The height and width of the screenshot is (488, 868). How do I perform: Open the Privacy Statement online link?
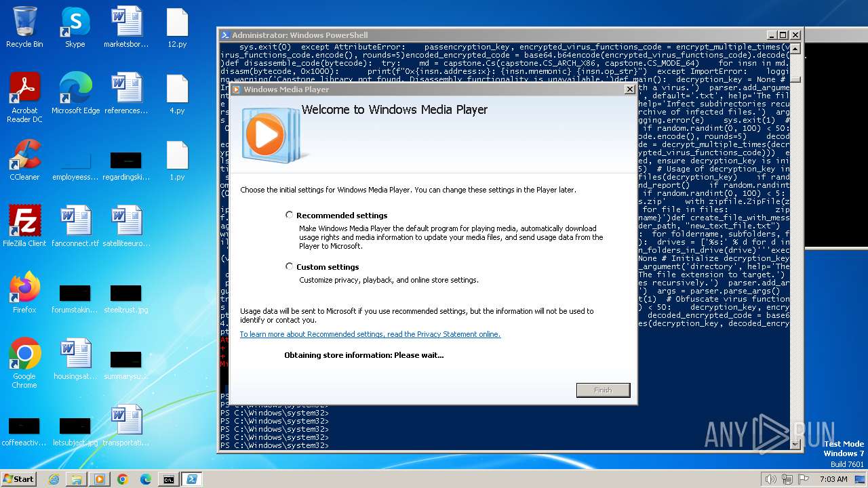click(370, 334)
